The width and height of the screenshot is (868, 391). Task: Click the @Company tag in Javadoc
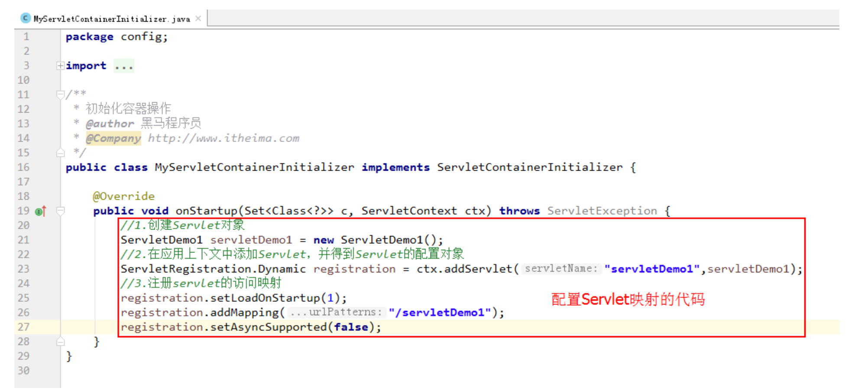pyautogui.click(x=113, y=138)
